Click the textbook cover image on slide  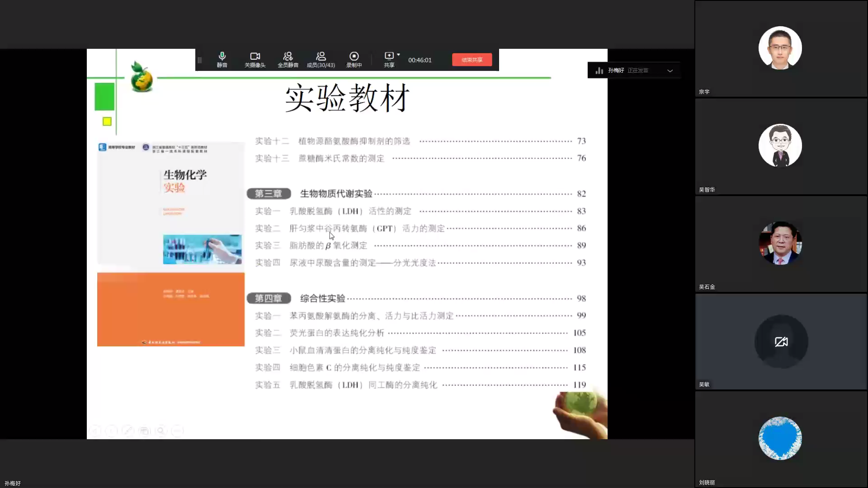pos(171,244)
